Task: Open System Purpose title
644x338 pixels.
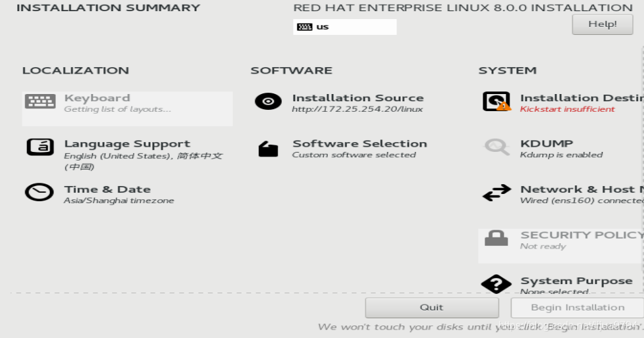Action: click(x=577, y=281)
